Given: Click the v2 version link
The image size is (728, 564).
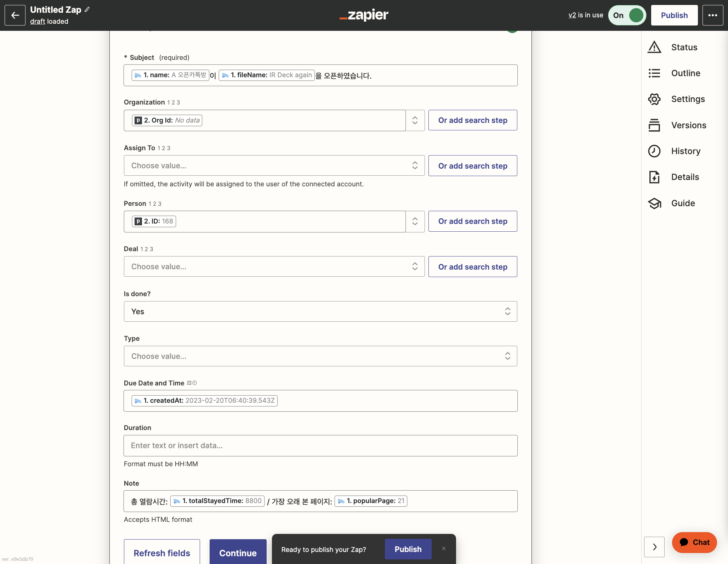Looking at the screenshot, I should click(x=572, y=15).
